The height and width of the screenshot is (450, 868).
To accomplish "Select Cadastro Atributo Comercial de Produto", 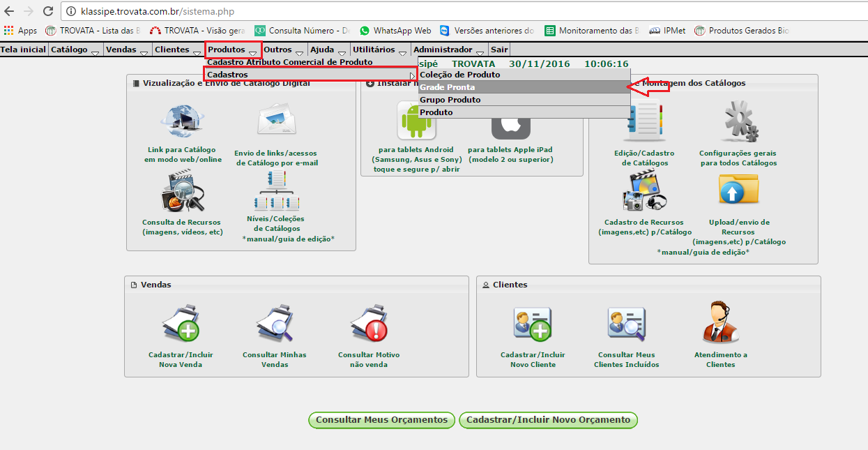I will [289, 62].
